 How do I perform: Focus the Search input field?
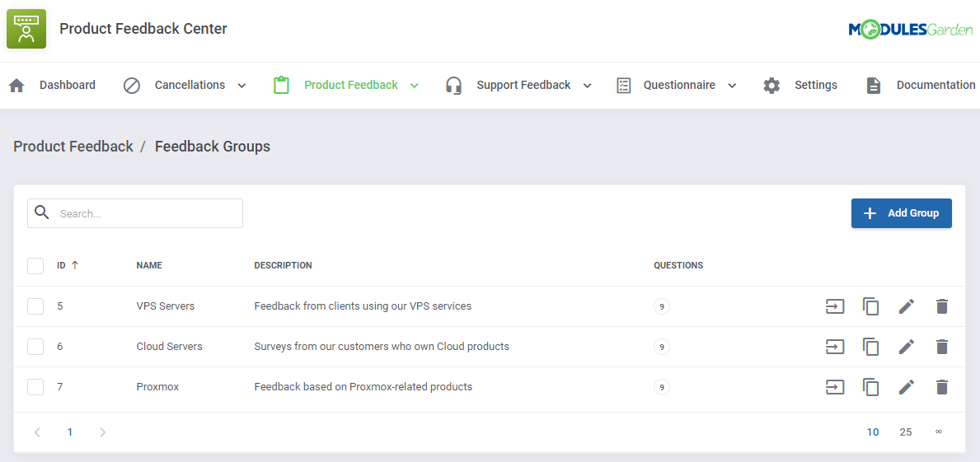[135, 213]
